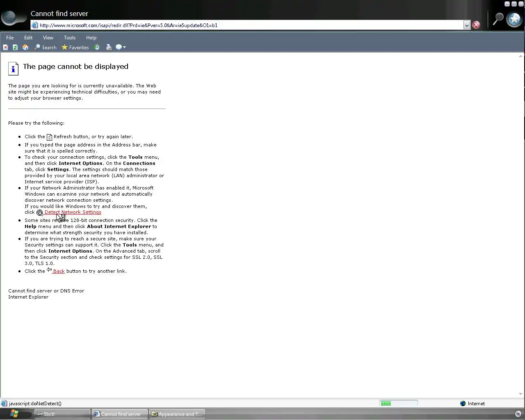Image resolution: width=525 pixels, height=420 pixels.
Task: Click the red stop button beside address bar
Action: (x=476, y=25)
